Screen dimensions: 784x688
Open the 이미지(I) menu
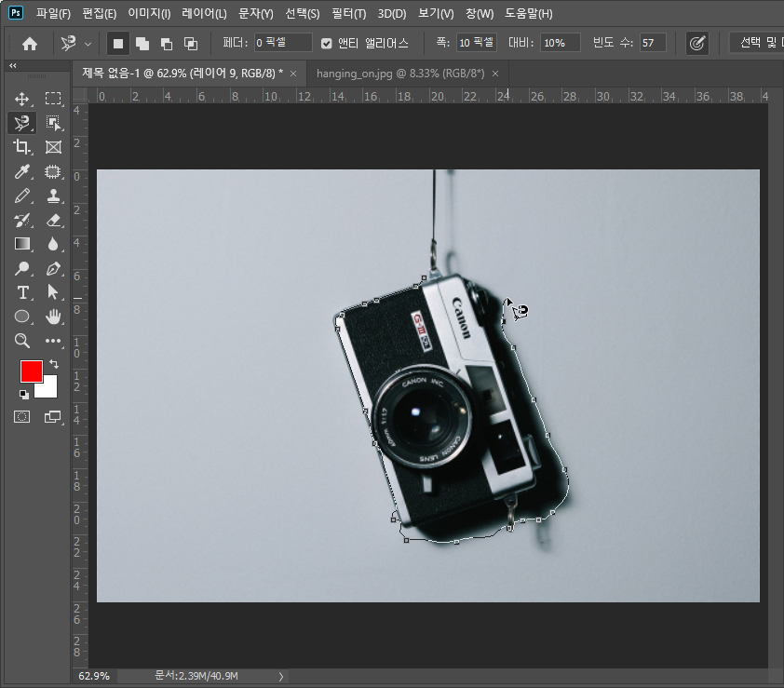[149, 14]
